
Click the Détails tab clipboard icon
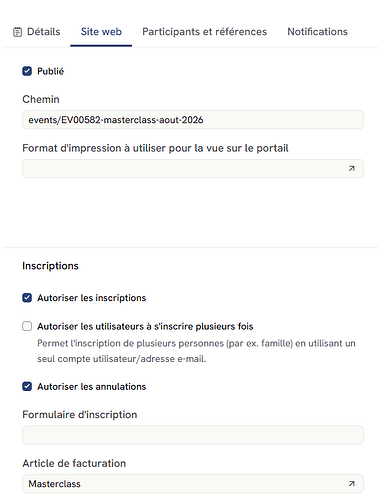(17, 32)
